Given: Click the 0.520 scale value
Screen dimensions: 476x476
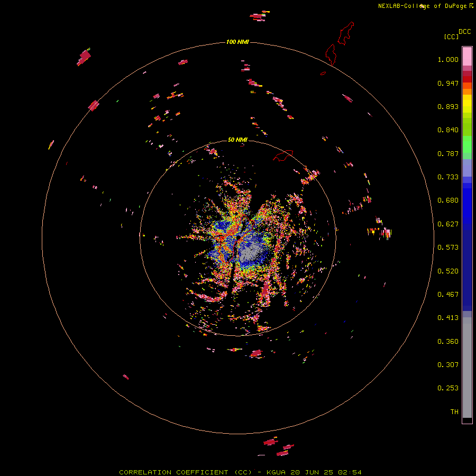Looking at the screenshot, I should click(448, 271).
